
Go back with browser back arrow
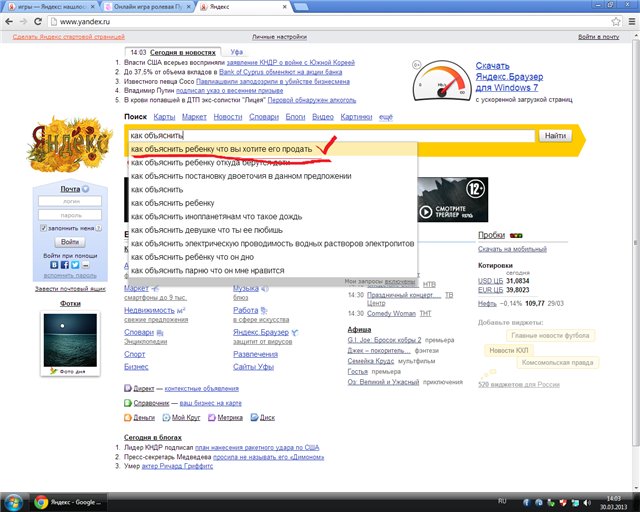click(9, 22)
